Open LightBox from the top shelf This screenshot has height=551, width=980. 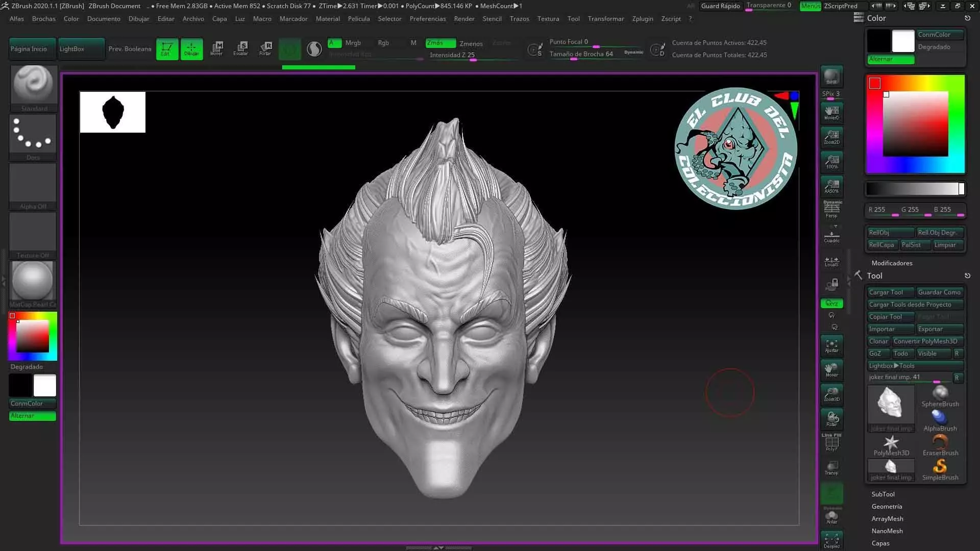coord(81,49)
